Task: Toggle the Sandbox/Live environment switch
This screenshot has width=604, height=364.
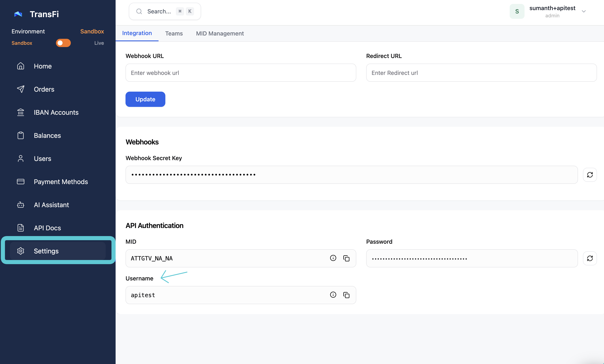Action: pyautogui.click(x=63, y=43)
